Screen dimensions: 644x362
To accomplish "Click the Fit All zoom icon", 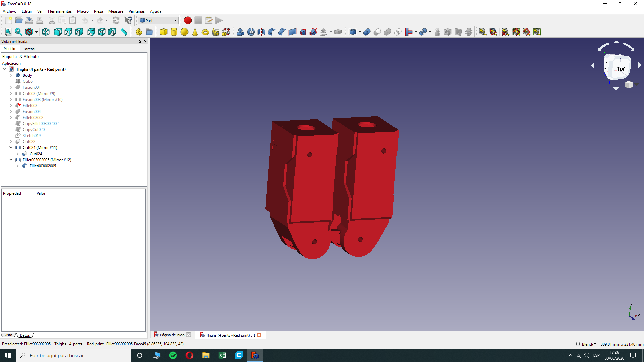I will [x=8, y=32].
